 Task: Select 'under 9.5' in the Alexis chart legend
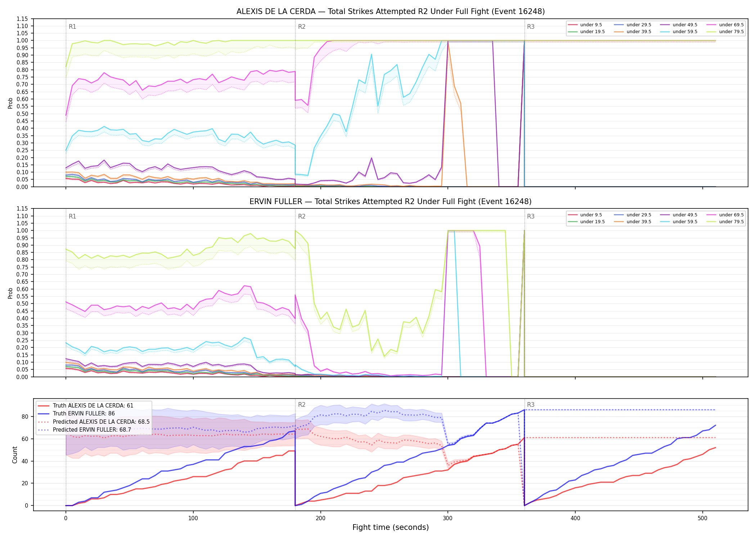coord(585,25)
